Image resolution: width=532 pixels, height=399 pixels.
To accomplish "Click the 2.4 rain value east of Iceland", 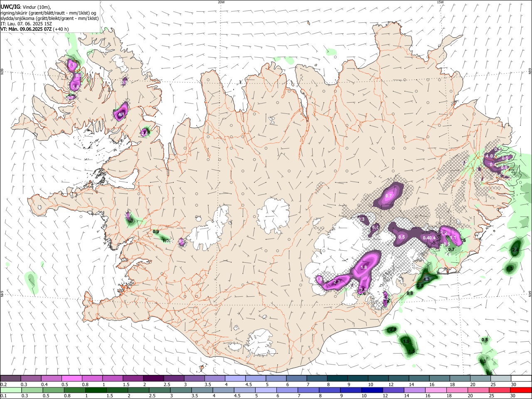I will (x=515, y=250).
